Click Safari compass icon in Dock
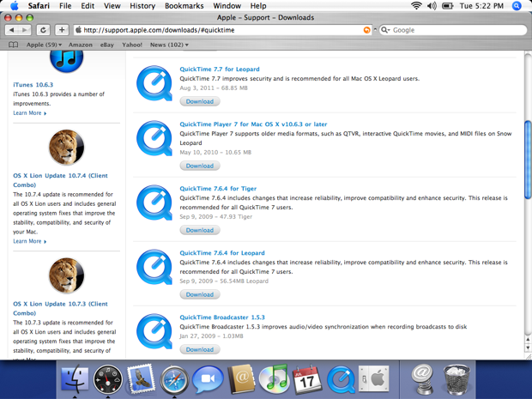 [x=174, y=379]
